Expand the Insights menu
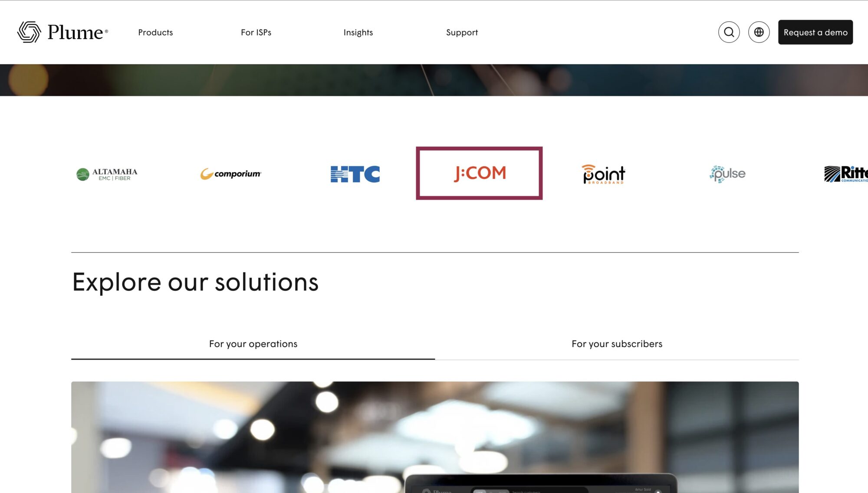The image size is (868, 493). tap(358, 33)
